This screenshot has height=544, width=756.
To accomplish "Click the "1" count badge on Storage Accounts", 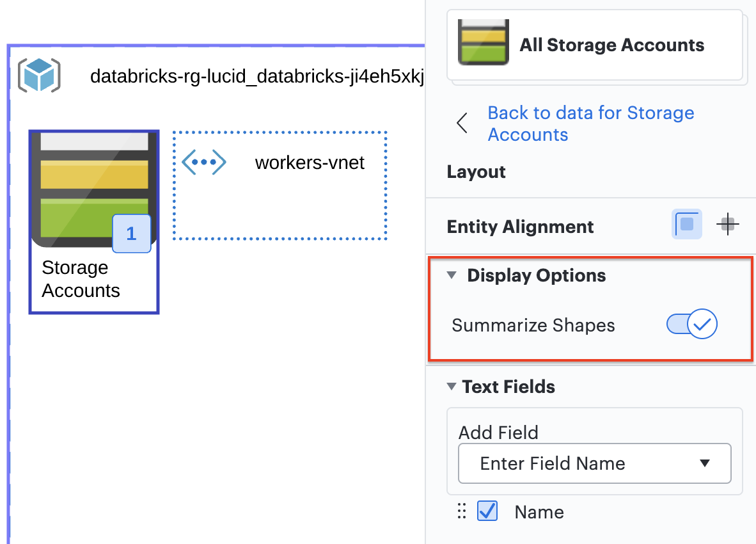I will (131, 234).
